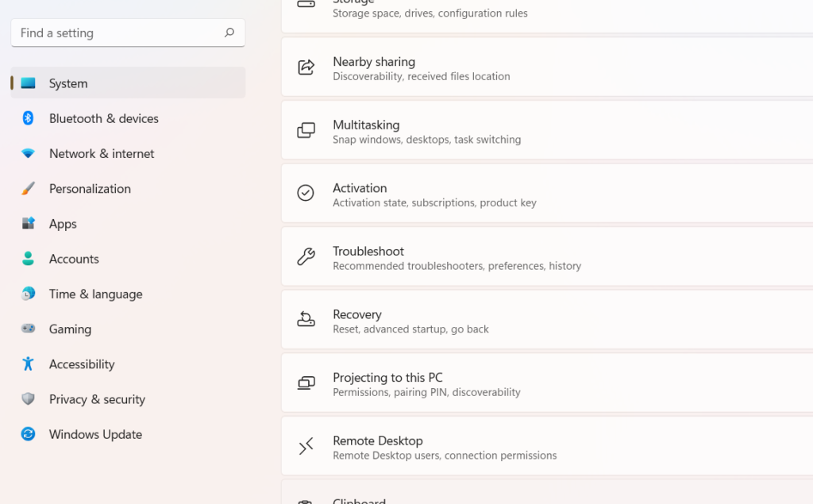813x504 pixels.
Task: Open the Multitasking settings card
Action: pos(547,130)
